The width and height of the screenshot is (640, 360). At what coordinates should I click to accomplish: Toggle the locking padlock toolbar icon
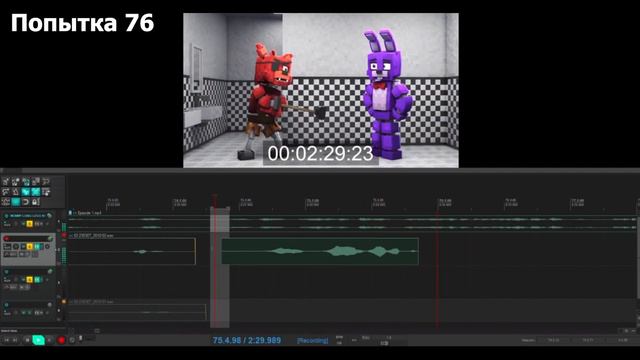36,202
